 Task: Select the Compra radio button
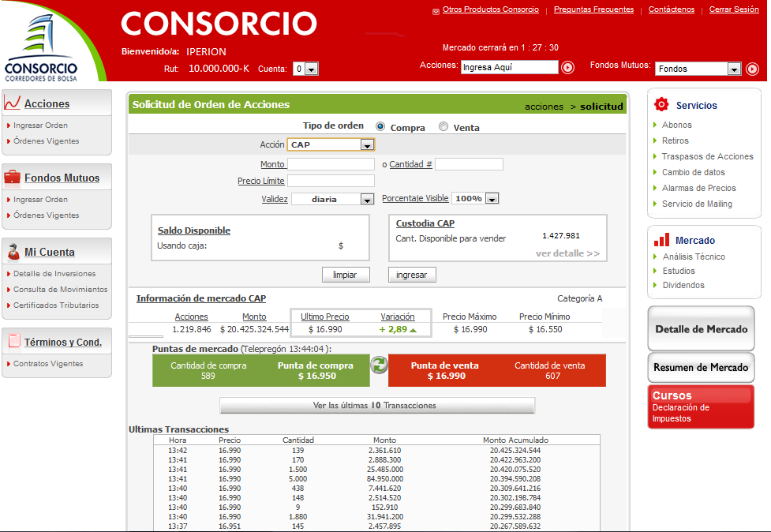380,126
